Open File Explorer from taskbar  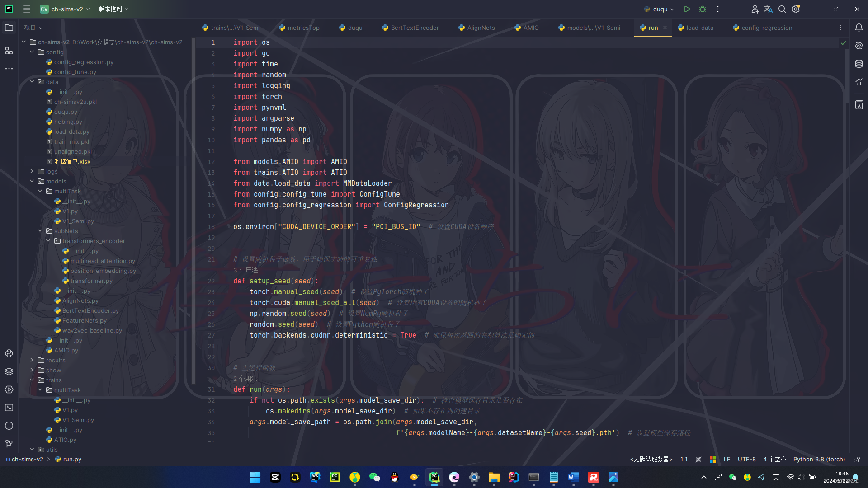pyautogui.click(x=494, y=477)
